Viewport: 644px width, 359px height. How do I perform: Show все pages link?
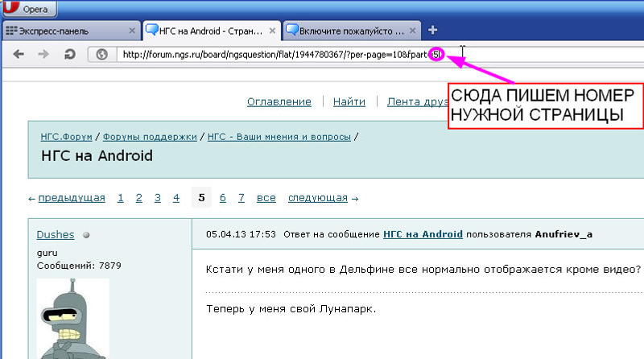pyautogui.click(x=266, y=198)
